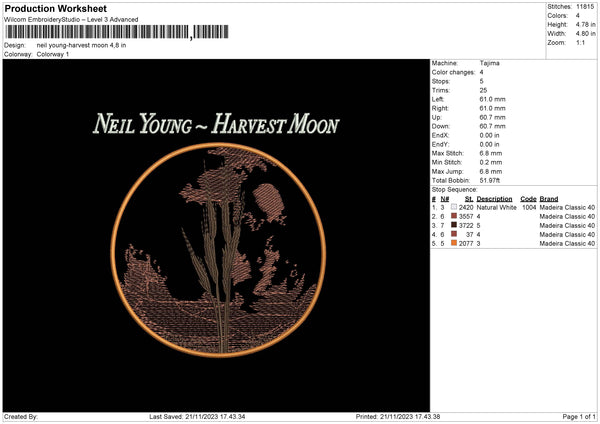Click the Neil Young ~ Harvest Moon lettering
The image size is (600, 424).
click(216, 124)
